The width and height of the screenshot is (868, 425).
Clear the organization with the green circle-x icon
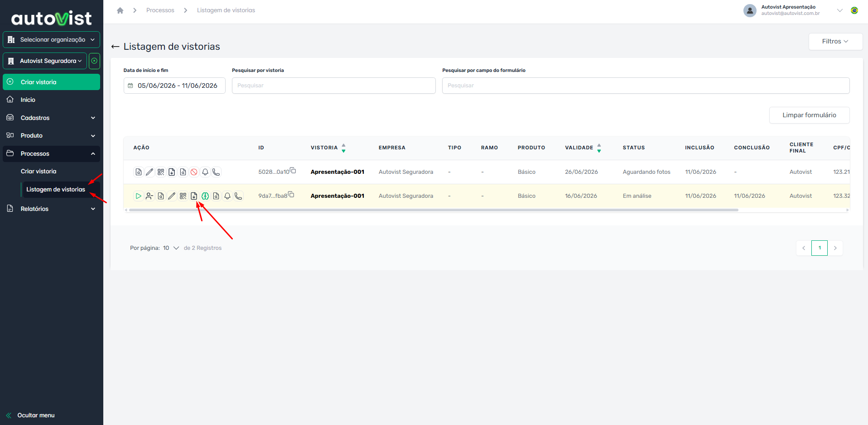pyautogui.click(x=94, y=61)
